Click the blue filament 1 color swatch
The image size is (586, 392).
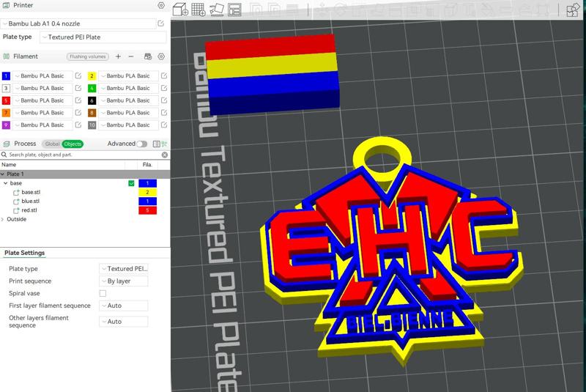pos(6,76)
